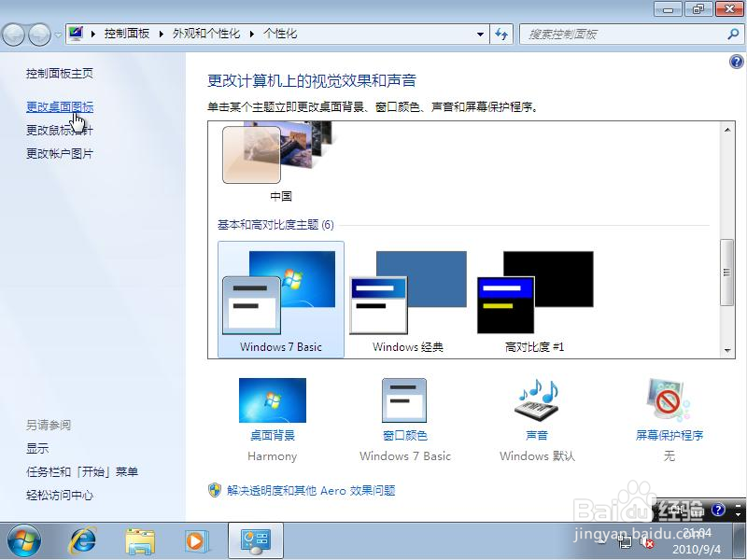Click 个性化 breadcrumb

[280, 34]
